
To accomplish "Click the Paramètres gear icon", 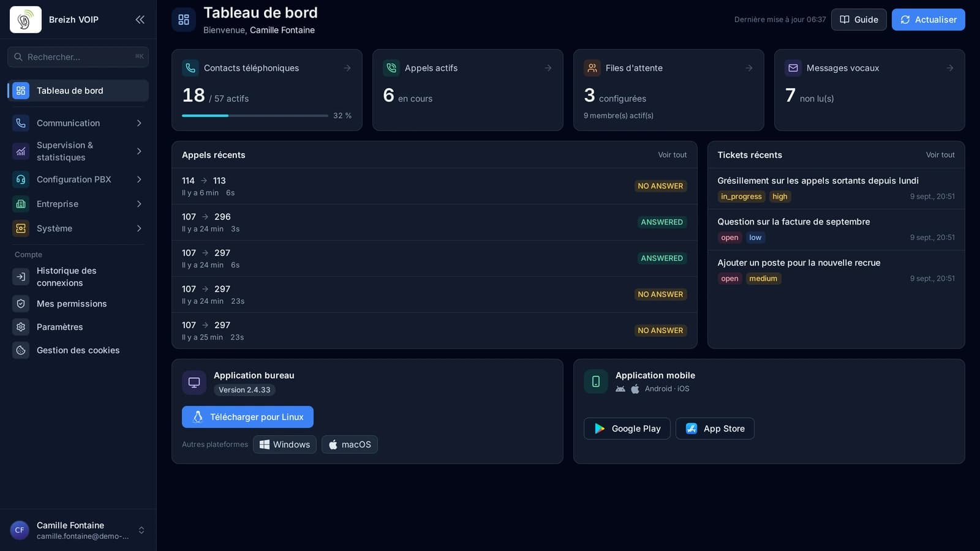I will 21,327.
